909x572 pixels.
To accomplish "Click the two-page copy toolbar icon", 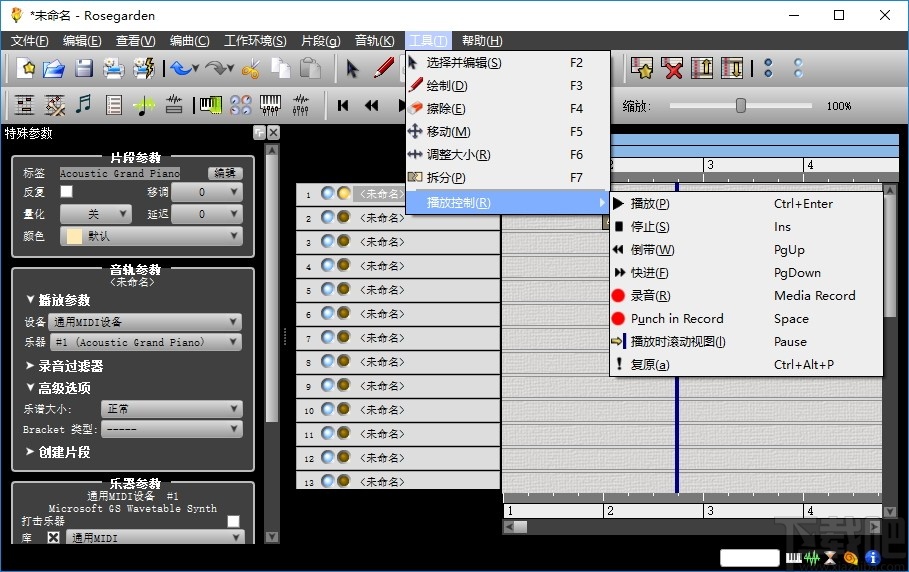I will [281, 69].
